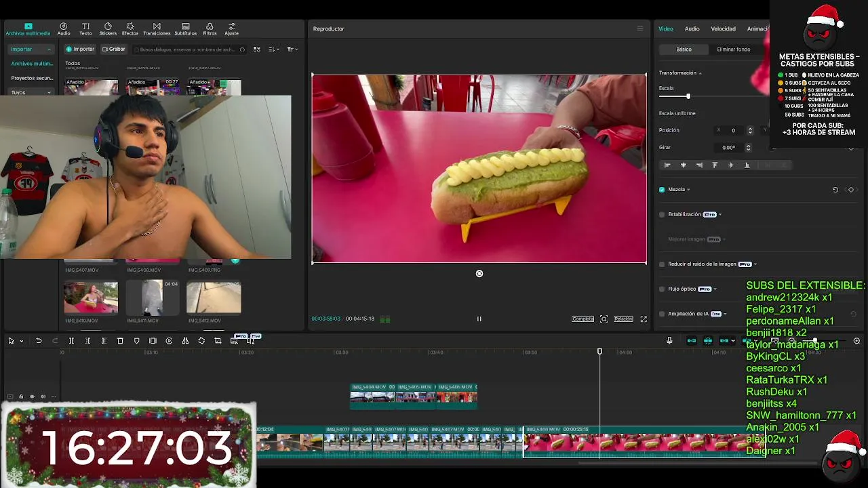
Task: Open the Completa quality selector
Action: click(583, 319)
